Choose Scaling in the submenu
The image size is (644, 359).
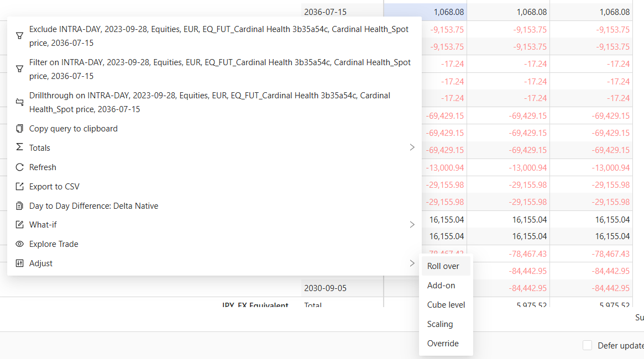click(440, 324)
